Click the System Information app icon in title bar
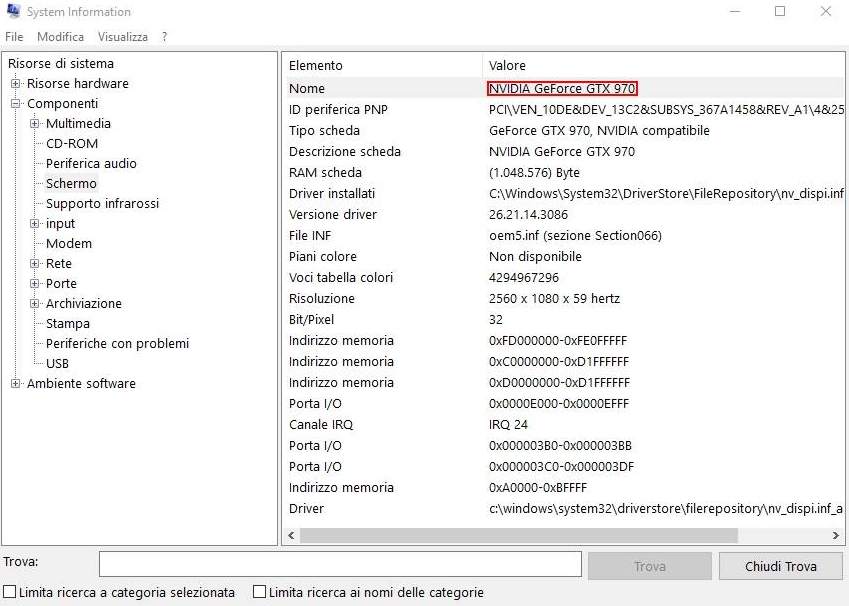This screenshot has height=606, width=849. [14, 11]
